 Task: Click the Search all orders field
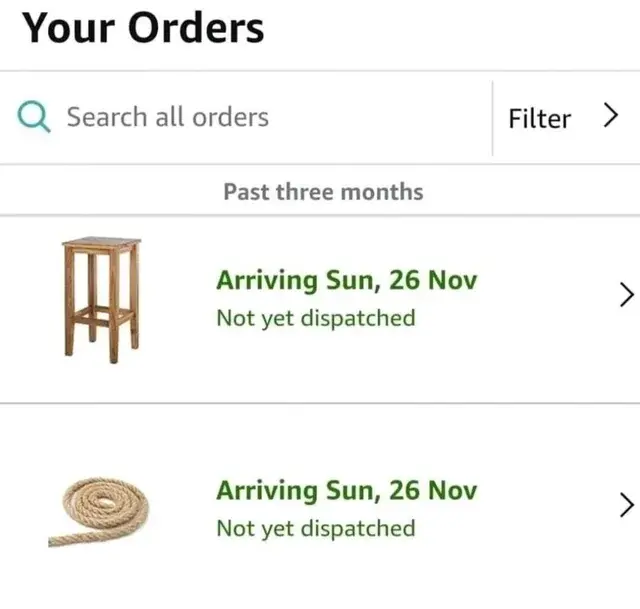pyautogui.click(x=168, y=117)
